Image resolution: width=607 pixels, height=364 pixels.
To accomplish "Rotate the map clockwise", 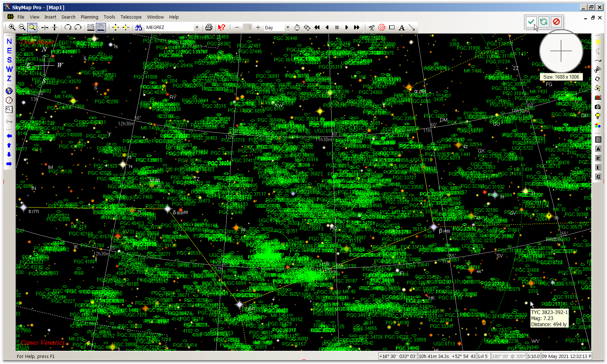I will pyautogui.click(x=68, y=28).
